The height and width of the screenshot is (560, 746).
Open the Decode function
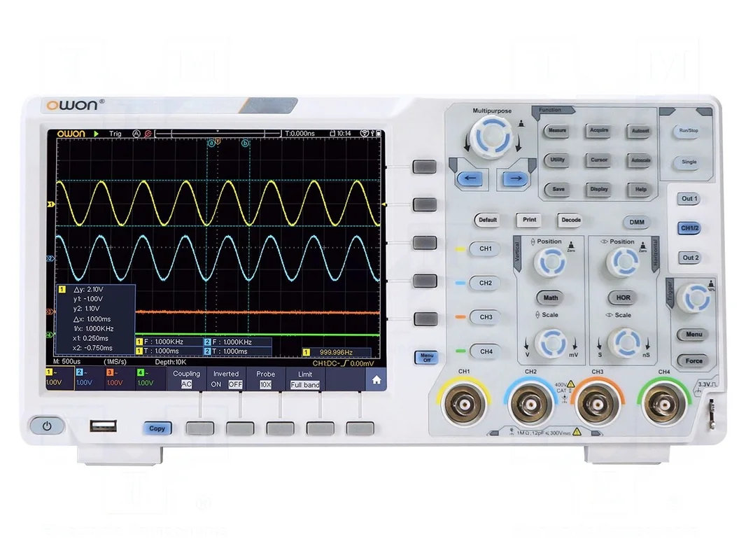click(x=571, y=220)
